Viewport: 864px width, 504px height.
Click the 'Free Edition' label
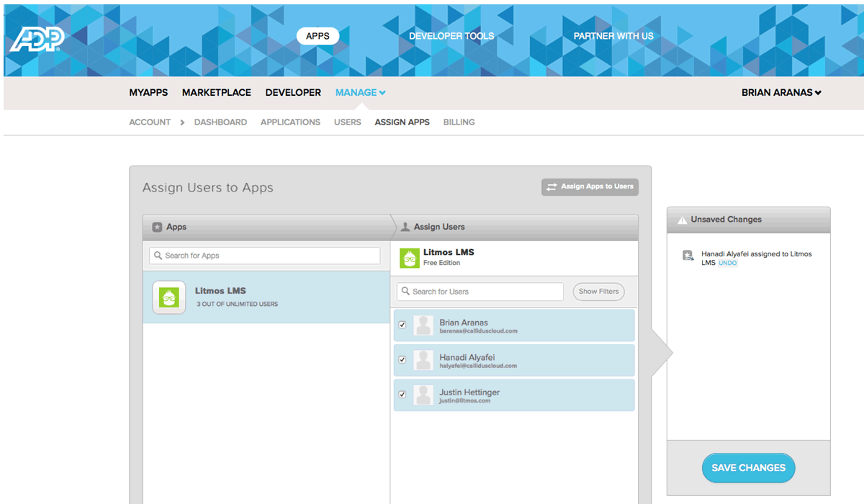(441, 263)
